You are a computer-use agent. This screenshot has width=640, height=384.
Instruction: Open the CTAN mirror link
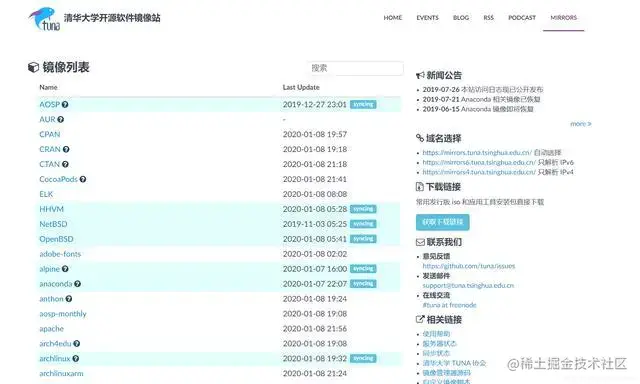[49, 164]
